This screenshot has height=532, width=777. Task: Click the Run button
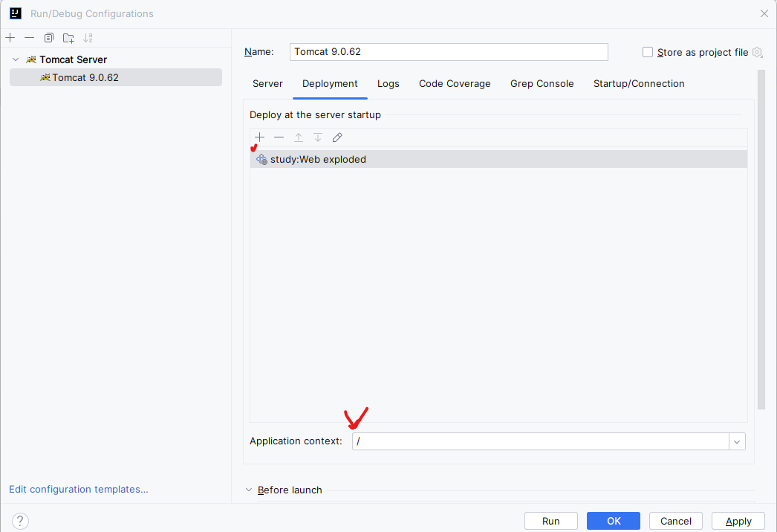pos(551,521)
